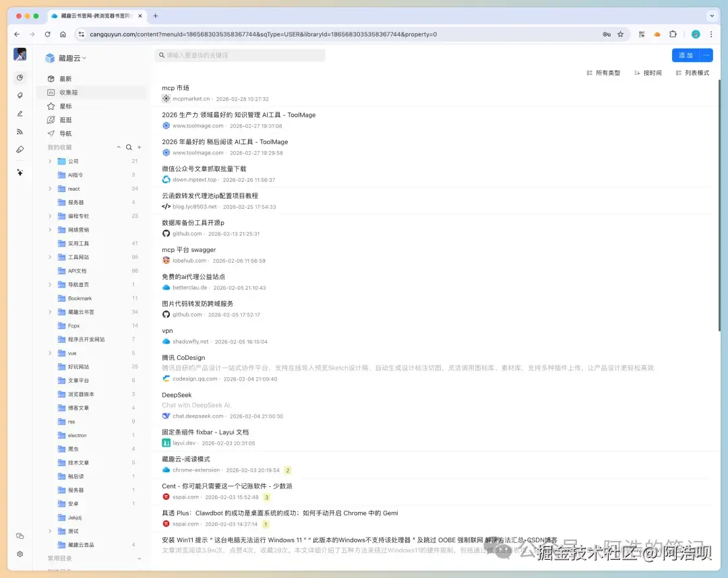This screenshot has width=728, height=578.
Task: Click the page vertical scrollbar
Action: coord(719,204)
